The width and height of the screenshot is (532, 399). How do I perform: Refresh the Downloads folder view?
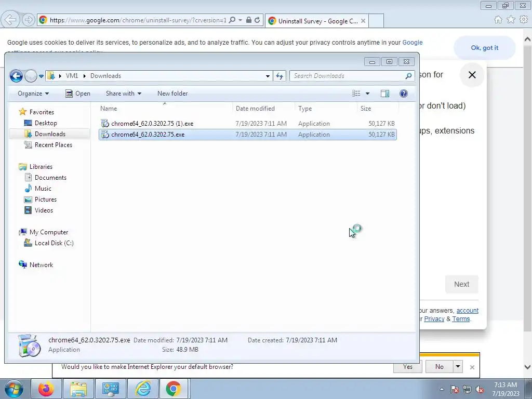point(279,76)
